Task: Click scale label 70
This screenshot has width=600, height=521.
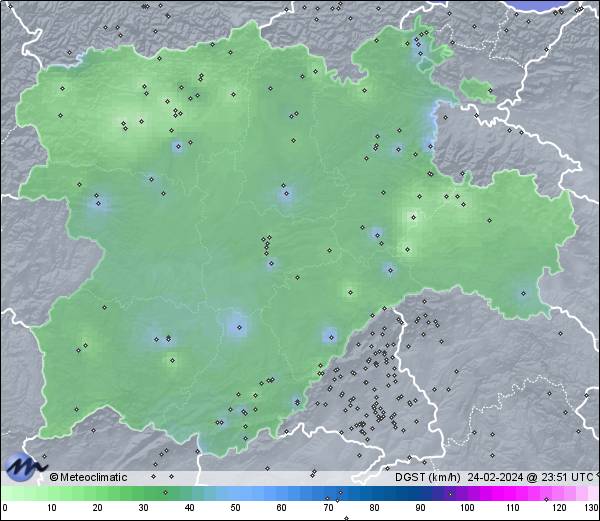Action: click(x=328, y=508)
